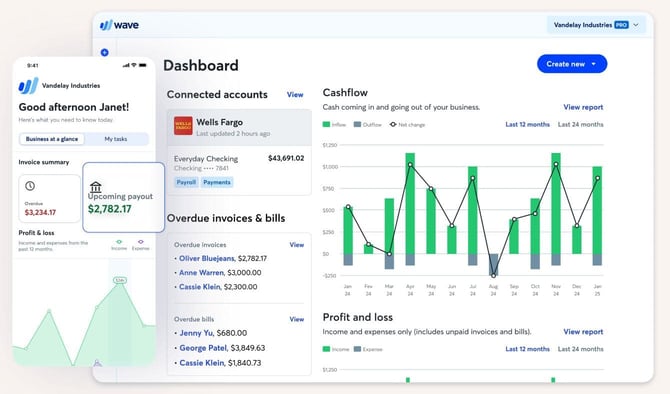The image size is (670, 394).
Task: Toggle Income legend swatch in Profit and loss
Action: coord(326,349)
